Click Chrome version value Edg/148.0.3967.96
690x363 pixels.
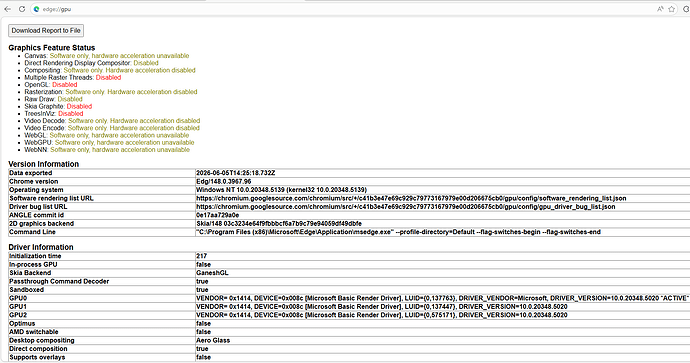[224, 181]
